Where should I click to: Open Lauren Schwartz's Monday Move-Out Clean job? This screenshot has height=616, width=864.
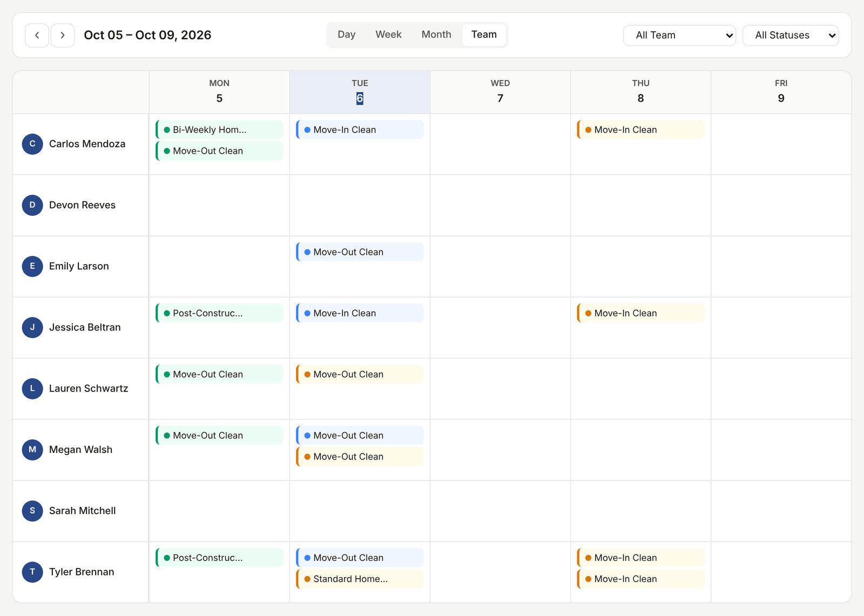[219, 374]
